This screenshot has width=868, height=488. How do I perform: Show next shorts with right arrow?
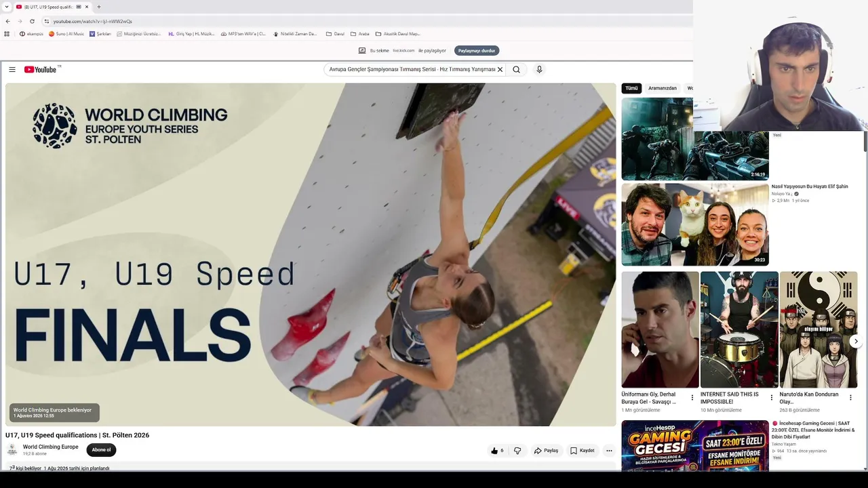pos(856,342)
